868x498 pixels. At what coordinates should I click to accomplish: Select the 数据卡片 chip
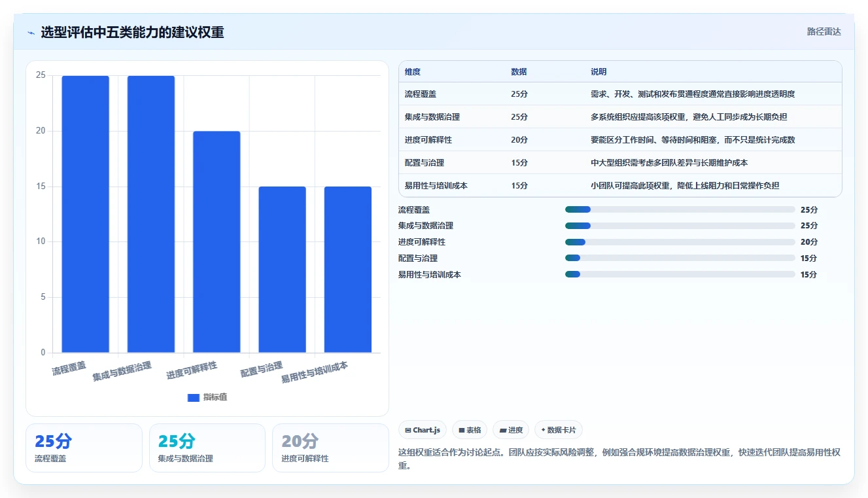click(558, 430)
